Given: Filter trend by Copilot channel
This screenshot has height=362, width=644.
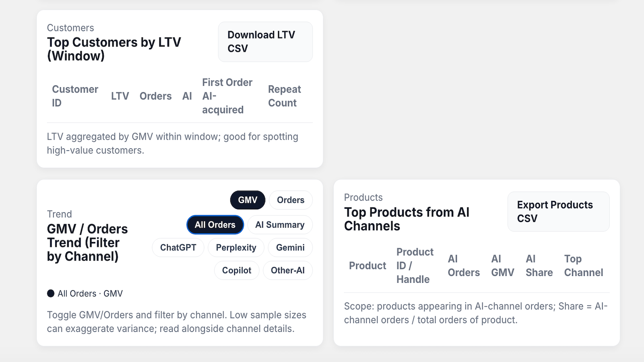Looking at the screenshot, I should coord(237,270).
